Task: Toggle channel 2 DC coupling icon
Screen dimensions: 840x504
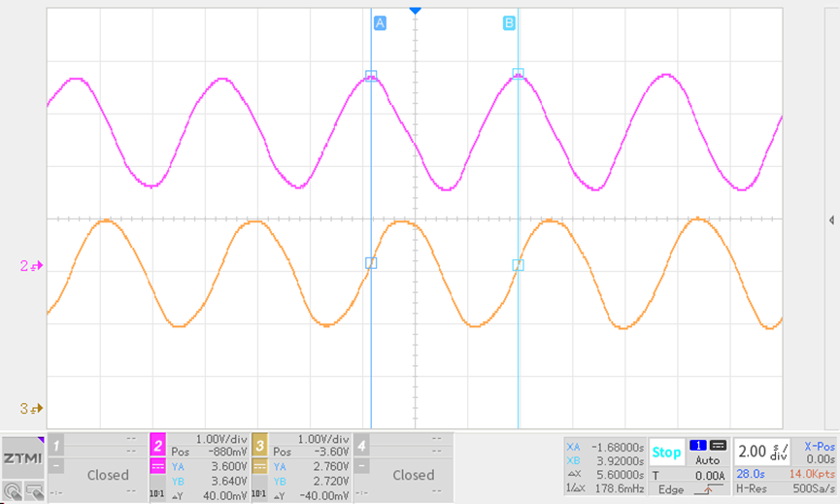Action: 157,466
